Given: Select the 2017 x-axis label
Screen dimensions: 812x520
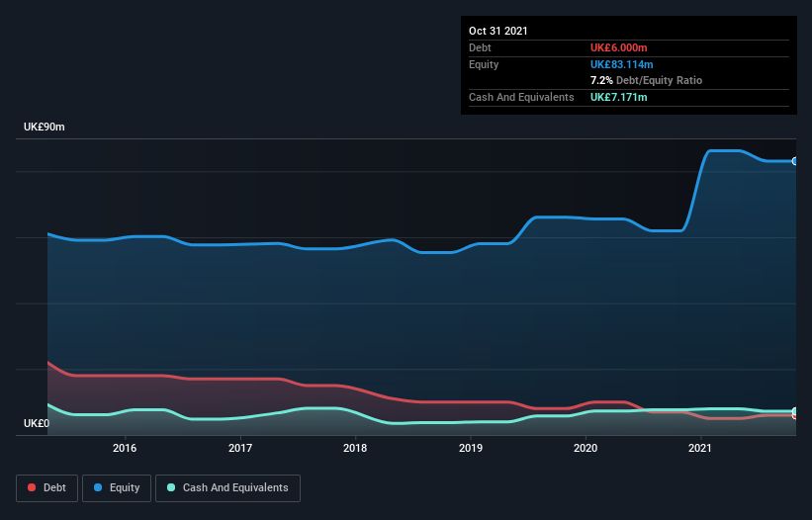Looking at the screenshot, I should pyautogui.click(x=240, y=448).
